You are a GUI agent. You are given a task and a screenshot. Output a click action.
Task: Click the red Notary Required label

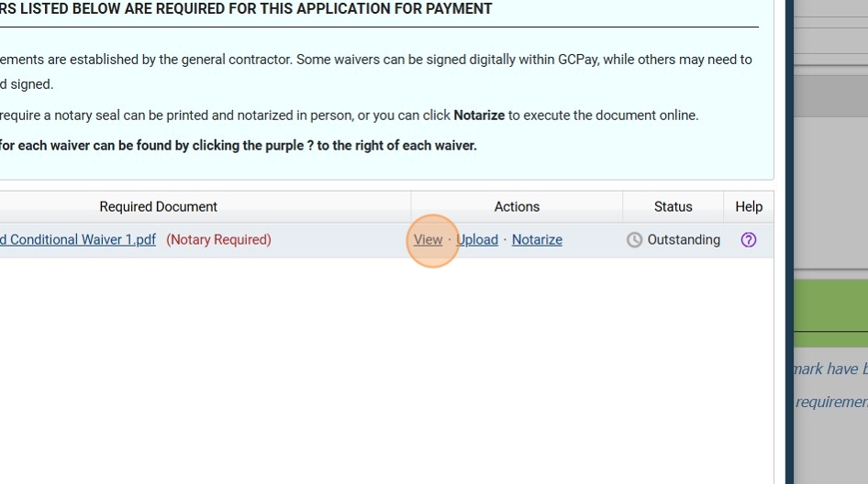pos(218,240)
